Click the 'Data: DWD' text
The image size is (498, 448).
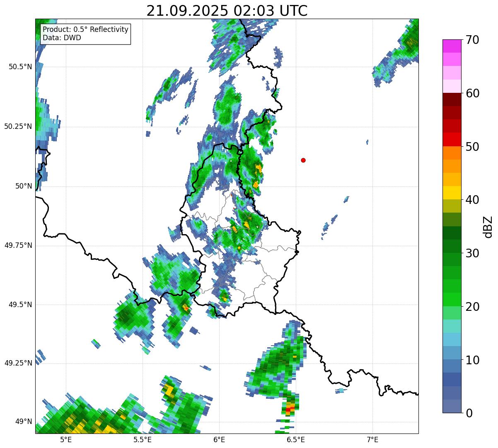62,38
